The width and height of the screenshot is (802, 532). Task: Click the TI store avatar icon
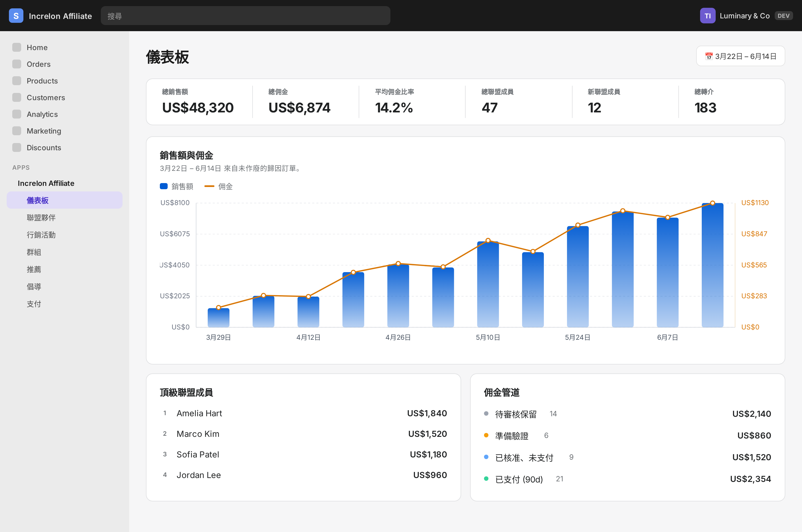pos(708,16)
